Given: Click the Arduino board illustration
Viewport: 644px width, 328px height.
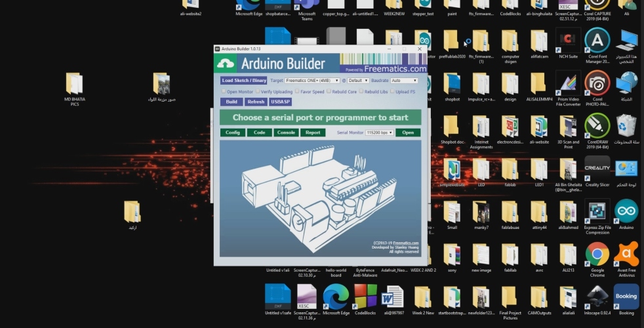Looking at the screenshot, I should point(320,197).
